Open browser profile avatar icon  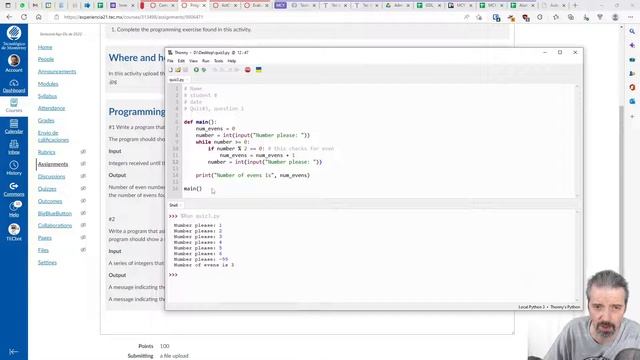[615, 17]
